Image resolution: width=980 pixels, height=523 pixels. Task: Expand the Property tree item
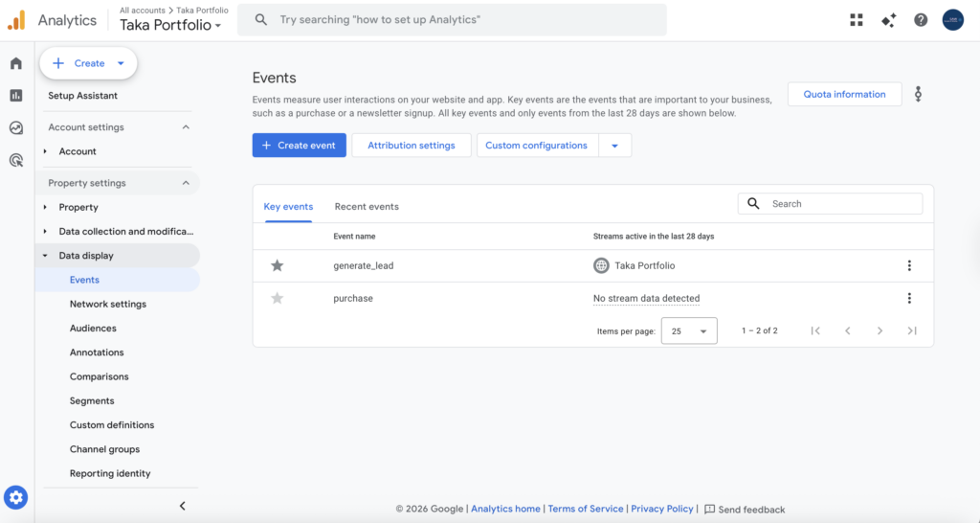pos(45,207)
